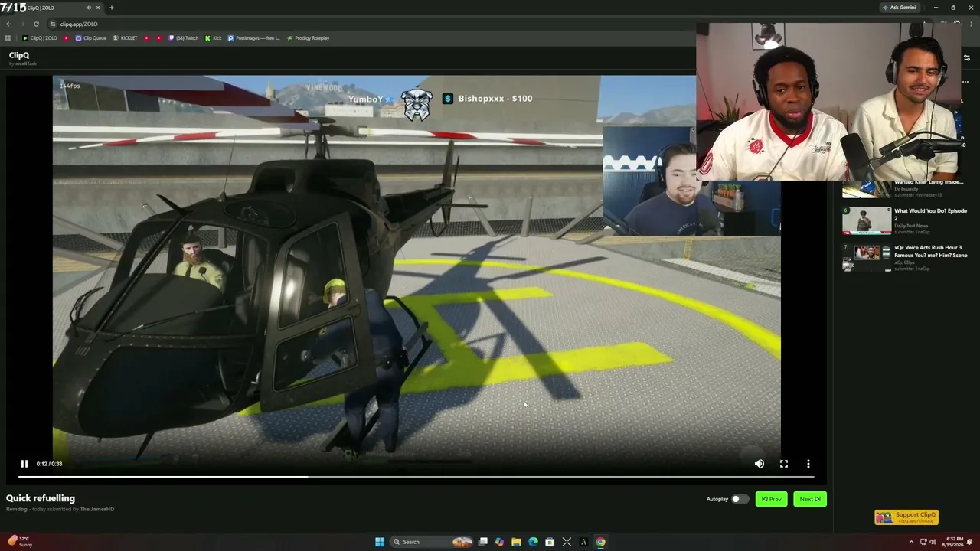Open the queue settings sliders icon
The image size is (980, 551).
[967, 57]
